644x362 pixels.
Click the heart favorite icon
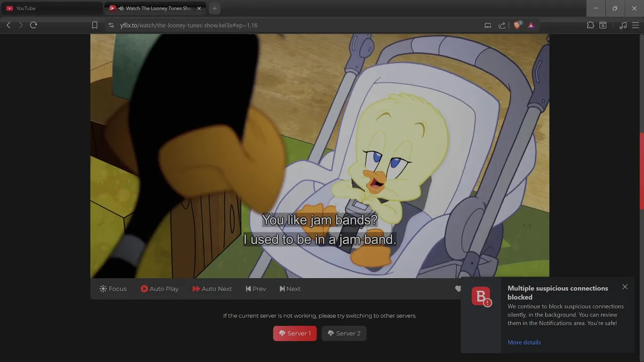pyautogui.click(x=458, y=289)
